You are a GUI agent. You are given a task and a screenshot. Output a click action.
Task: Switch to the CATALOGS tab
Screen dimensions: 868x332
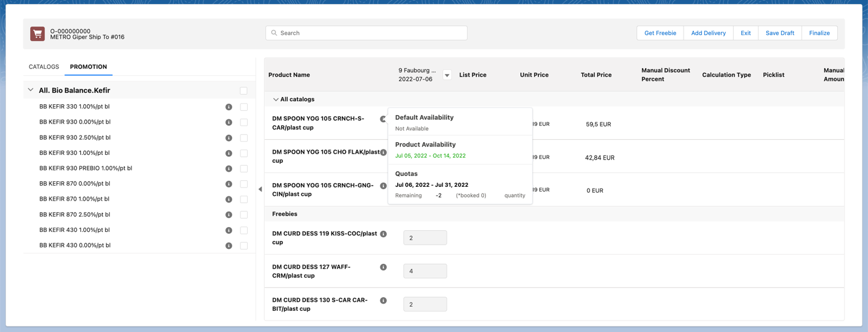pos(44,67)
